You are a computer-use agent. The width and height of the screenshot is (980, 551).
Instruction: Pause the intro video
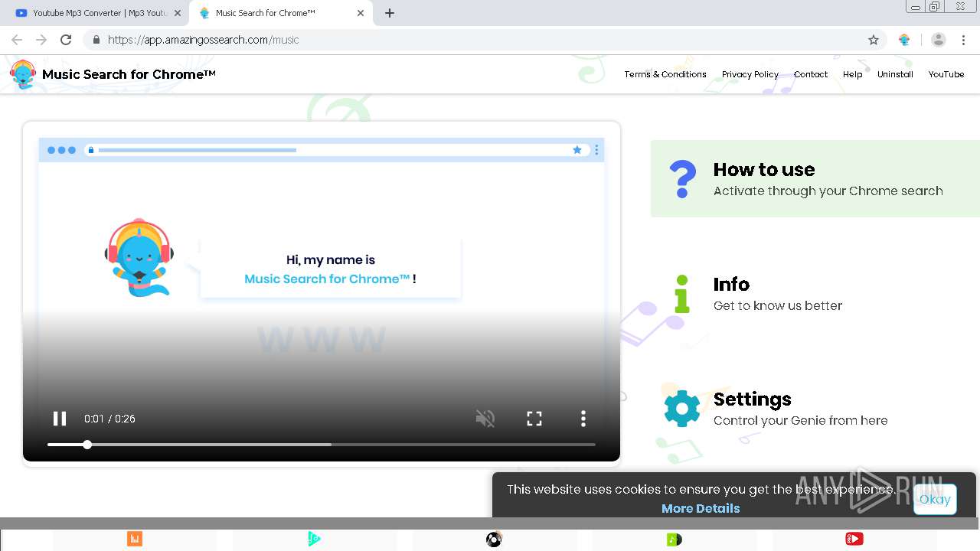coord(60,419)
